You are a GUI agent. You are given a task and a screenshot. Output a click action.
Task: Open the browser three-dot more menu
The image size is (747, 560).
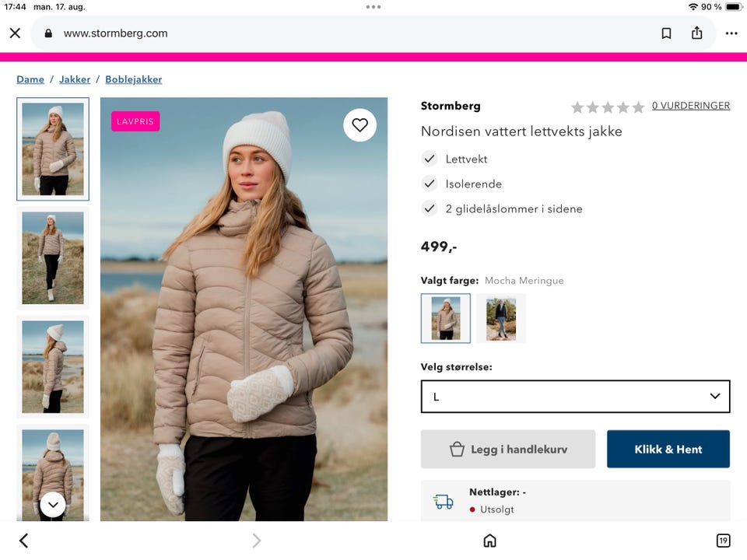pyautogui.click(x=731, y=33)
